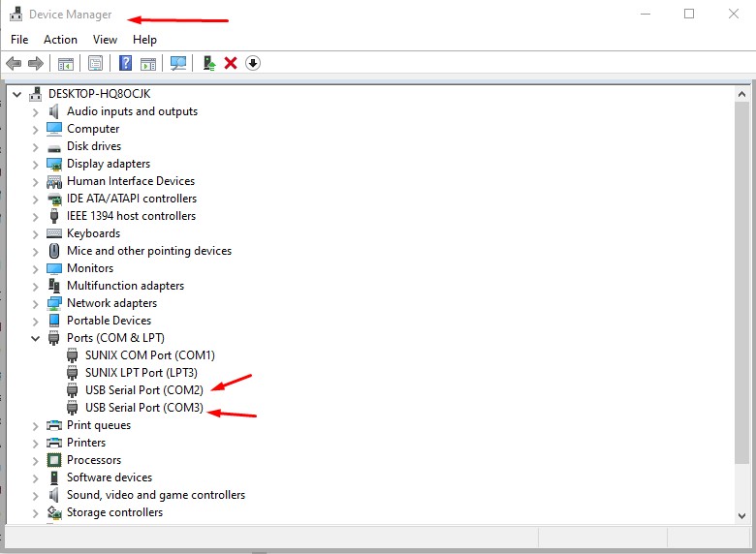Click the Update device driver icon

point(208,63)
